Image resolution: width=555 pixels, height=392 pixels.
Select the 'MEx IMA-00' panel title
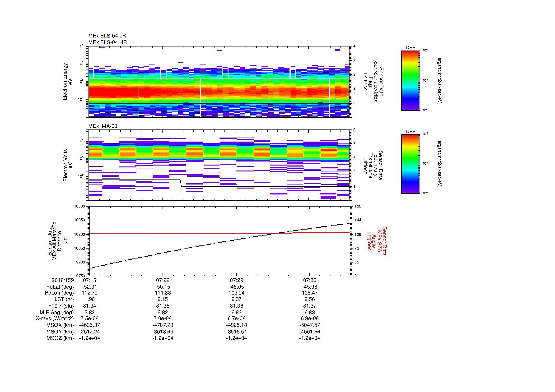click(x=103, y=126)
